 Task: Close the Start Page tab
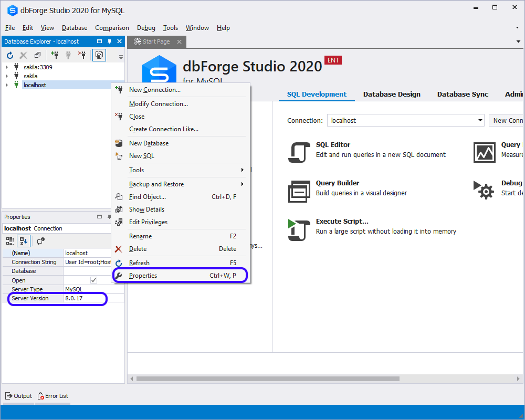(179, 41)
